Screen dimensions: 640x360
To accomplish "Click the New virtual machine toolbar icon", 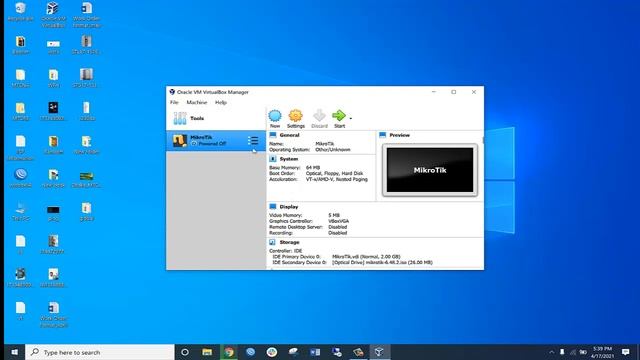I will click(x=275, y=119).
